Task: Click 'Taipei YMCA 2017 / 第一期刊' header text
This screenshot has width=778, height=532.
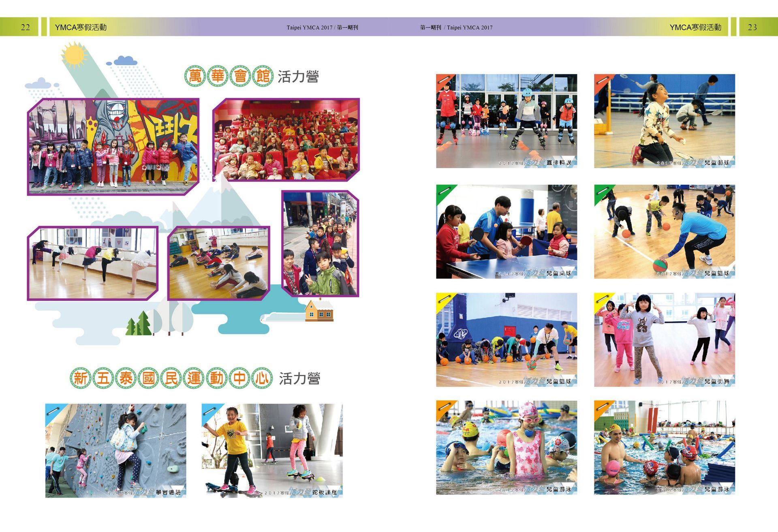Action: (322, 28)
